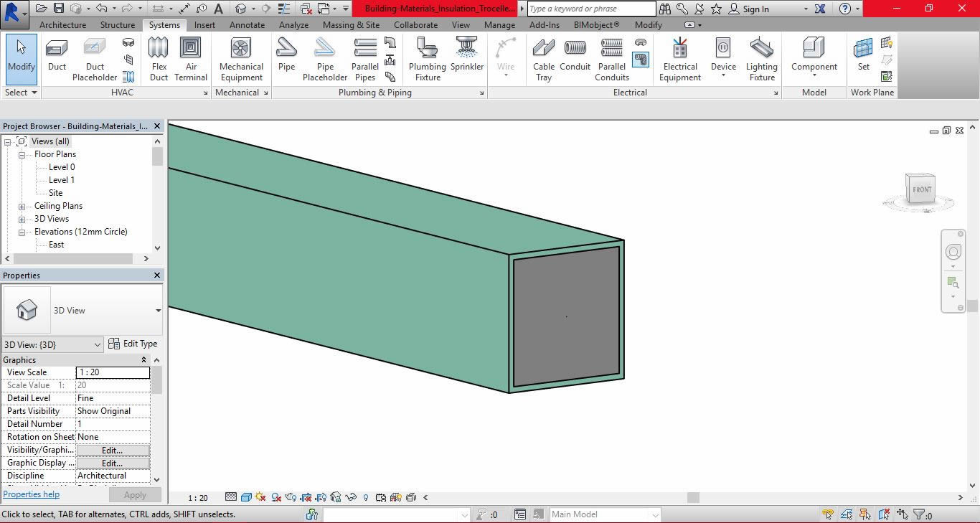The width and height of the screenshot is (980, 523).
Task: Expand the 3D Views tree node
Action: point(22,219)
